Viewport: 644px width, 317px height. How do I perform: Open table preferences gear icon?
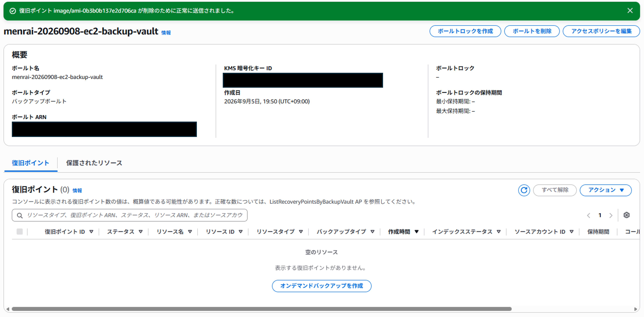point(626,215)
